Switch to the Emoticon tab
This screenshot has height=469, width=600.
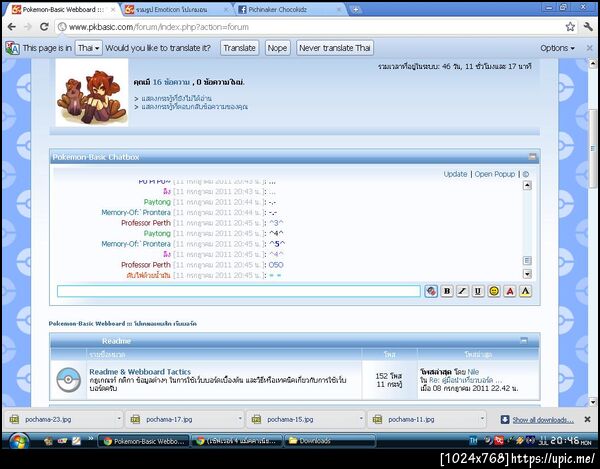pyautogui.click(x=177, y=10)
